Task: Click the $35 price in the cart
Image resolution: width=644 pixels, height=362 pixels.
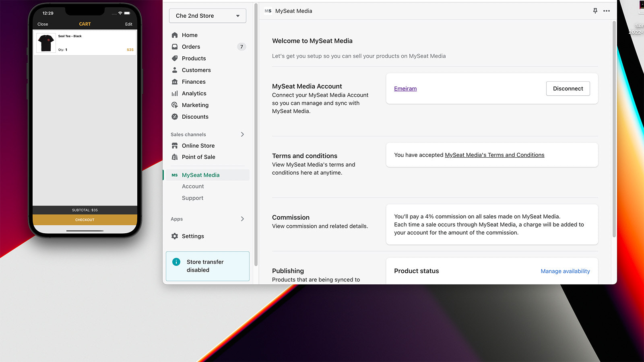Action: point(130,50)
